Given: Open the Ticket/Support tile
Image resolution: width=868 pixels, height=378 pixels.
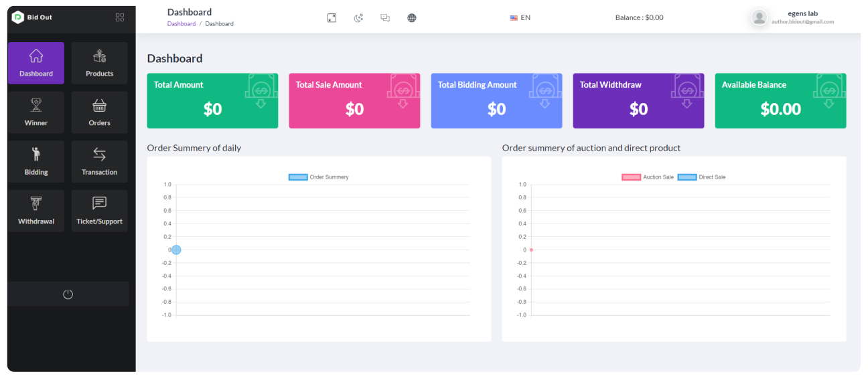Looking at the screenshot, I should point(99,211).
